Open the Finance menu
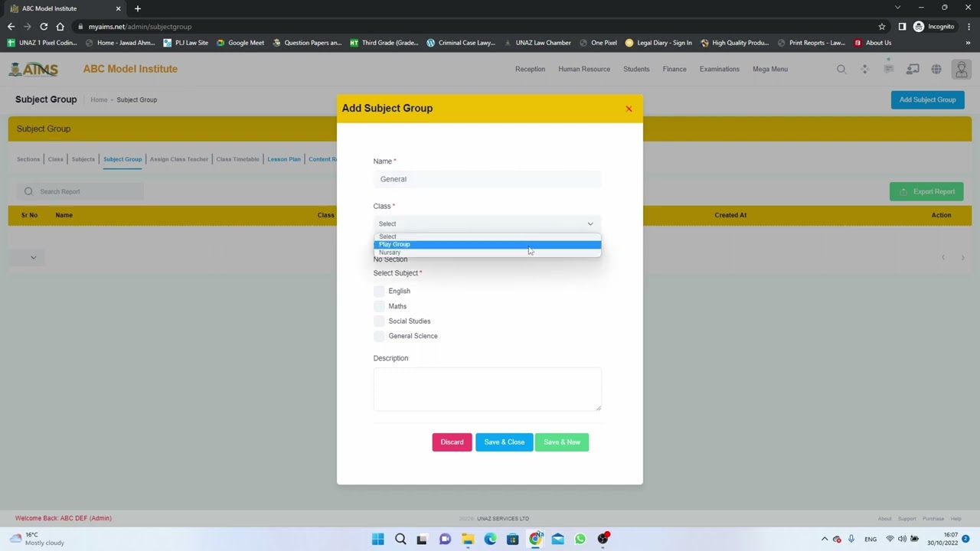The image size is (980, 551). pos(675,69)
